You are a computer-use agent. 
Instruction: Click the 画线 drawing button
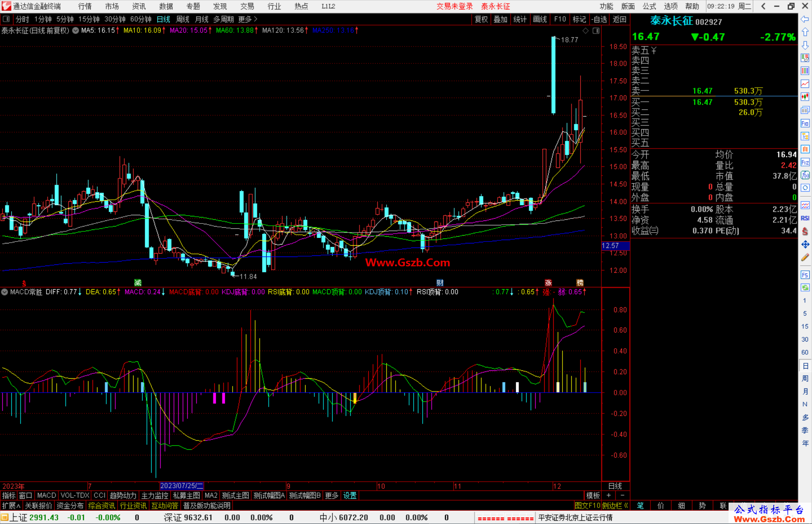click(x=540, y=19)
